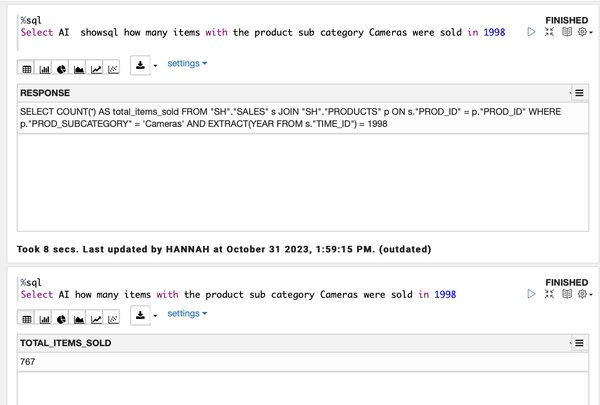The width and height of the screenshot is (600, 405).
Task: Switch first result to scatter chart
Action: 113,69
